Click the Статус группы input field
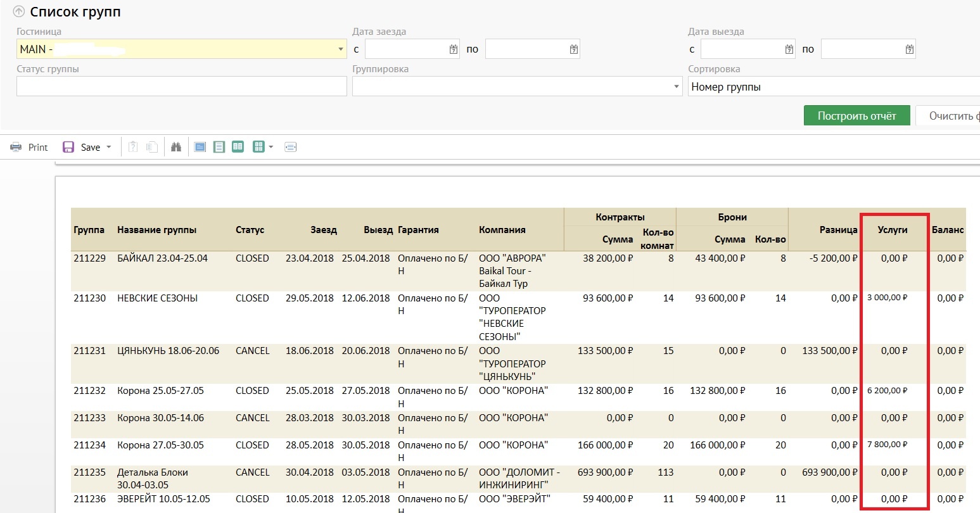 (x=181, y=87)
